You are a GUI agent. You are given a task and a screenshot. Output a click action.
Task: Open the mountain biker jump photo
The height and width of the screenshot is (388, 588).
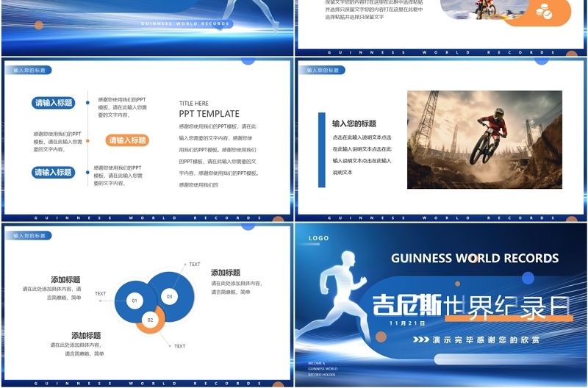click(x=484, y=140)
